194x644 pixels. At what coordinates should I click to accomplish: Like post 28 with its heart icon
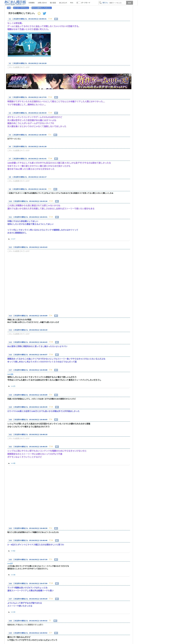coord(50,620)
